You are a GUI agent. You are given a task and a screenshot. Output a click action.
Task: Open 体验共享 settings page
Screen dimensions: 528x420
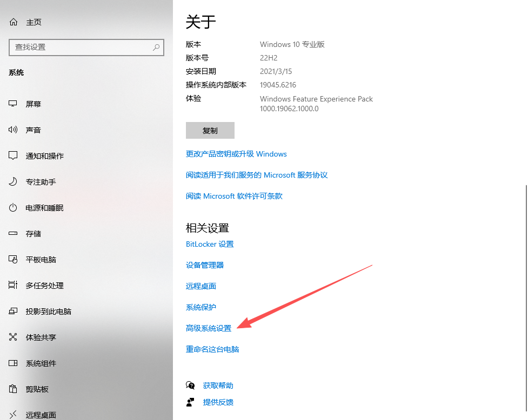pos(41,337)
